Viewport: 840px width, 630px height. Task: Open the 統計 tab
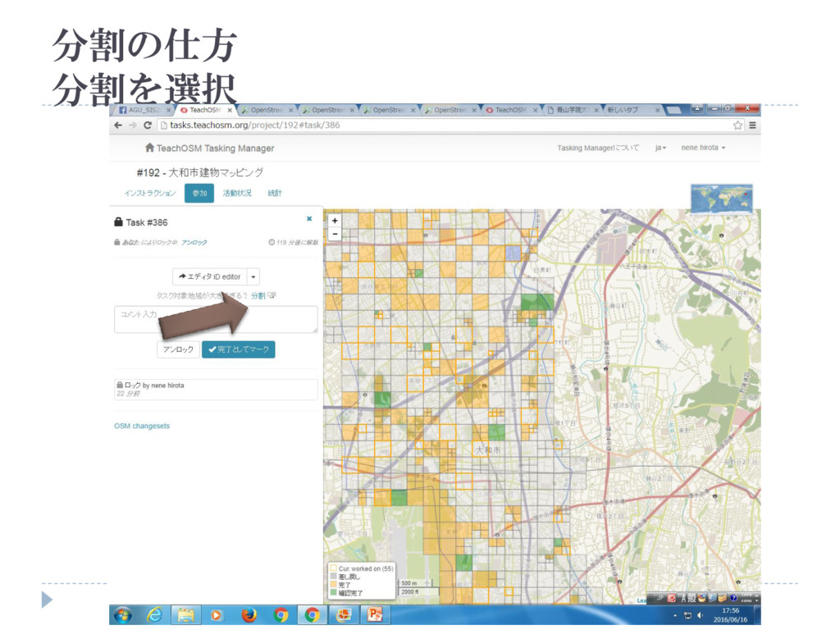point(274,193)
